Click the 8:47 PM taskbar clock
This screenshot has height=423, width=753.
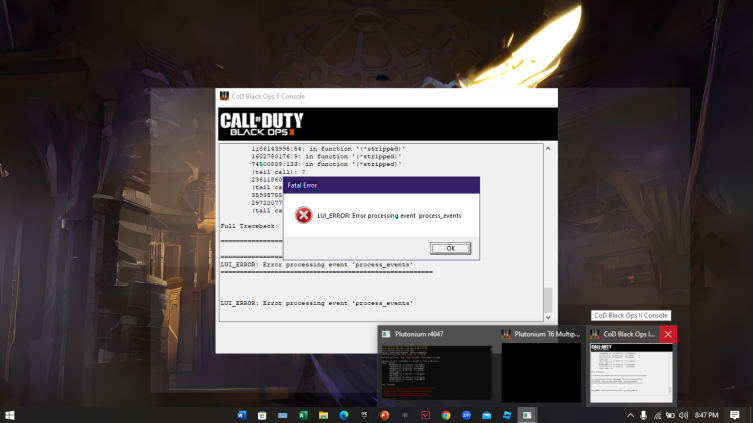coord(706,415)
